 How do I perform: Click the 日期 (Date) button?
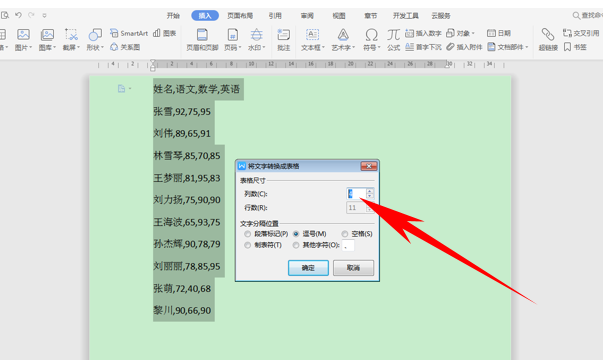pos(499,33)
